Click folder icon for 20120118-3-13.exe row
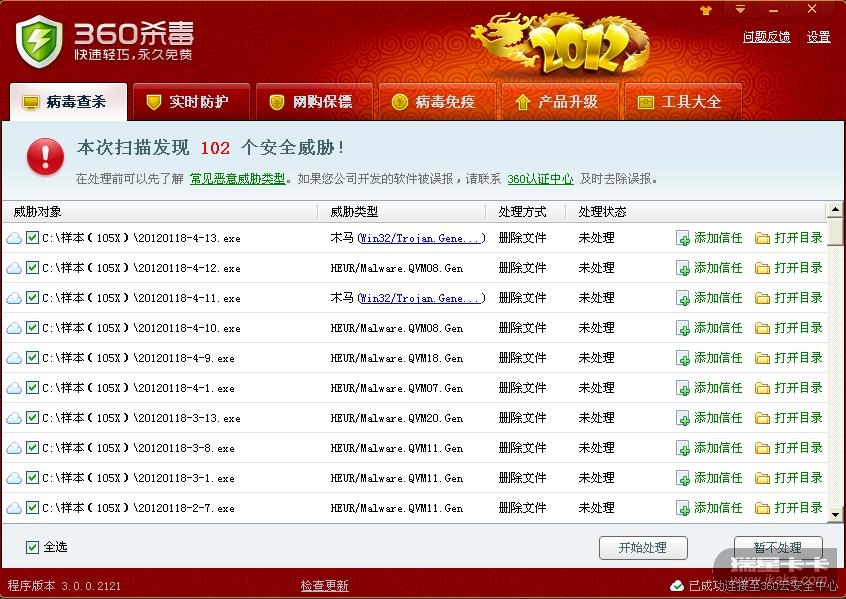The width and height of the screenshot is (846, 599). click(x=762, y=418)
